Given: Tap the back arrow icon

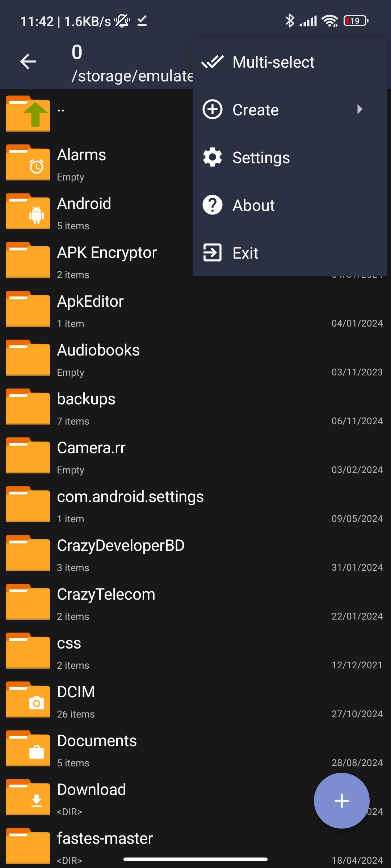Looking at the screenshot, I should pyautogui.click(x=28, y=61).
